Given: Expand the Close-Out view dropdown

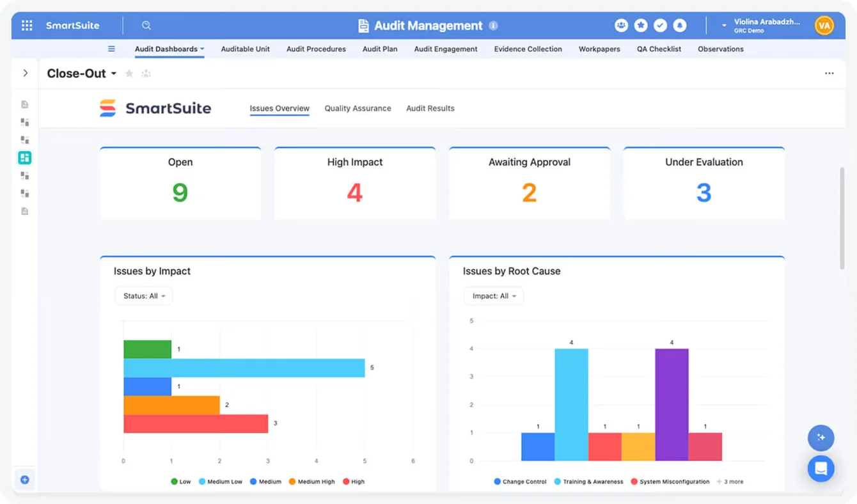Looking at the screenshot, I should coord(114,74).
